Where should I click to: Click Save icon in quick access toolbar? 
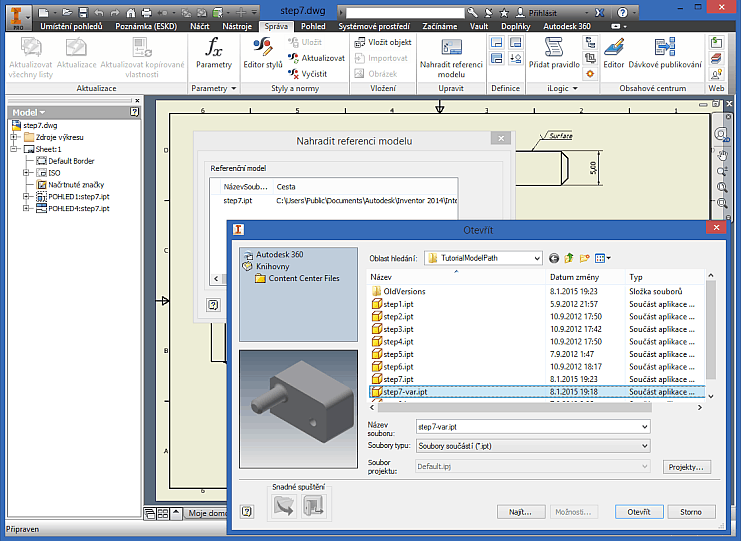pyautogui.click(x=84, y=13)
